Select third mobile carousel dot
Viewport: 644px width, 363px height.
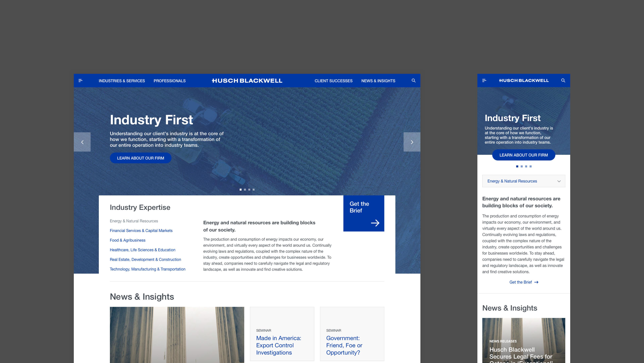(526, 167)
